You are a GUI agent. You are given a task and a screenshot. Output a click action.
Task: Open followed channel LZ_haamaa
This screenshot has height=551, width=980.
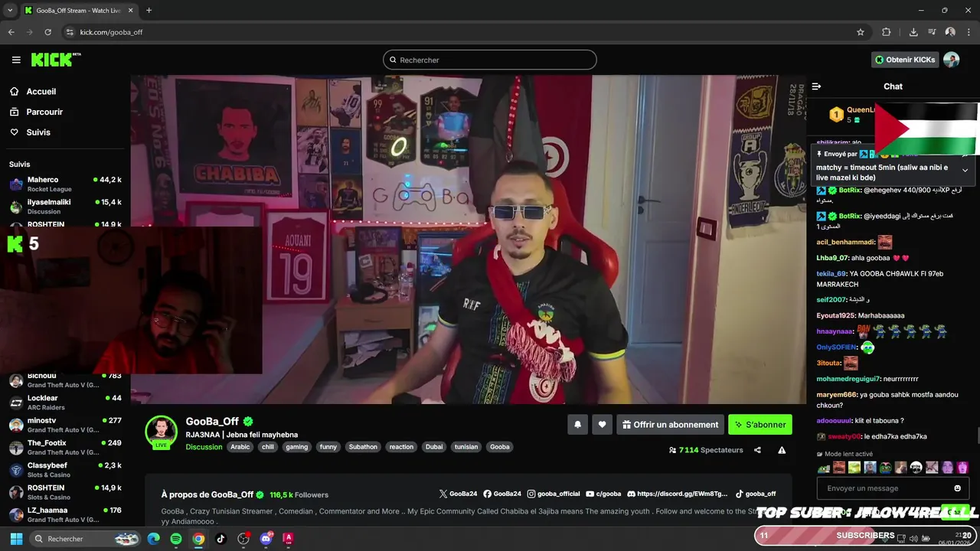65,514
